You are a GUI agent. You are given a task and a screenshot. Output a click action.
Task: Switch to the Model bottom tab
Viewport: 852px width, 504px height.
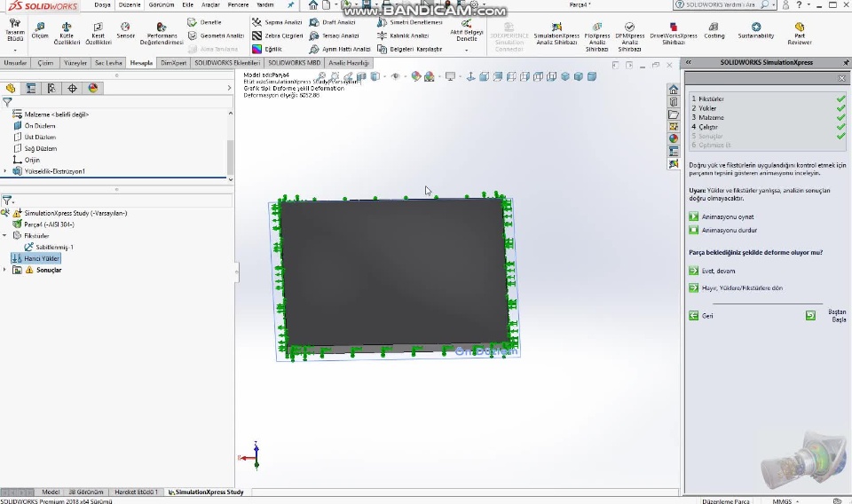click(x=51, y=492)
